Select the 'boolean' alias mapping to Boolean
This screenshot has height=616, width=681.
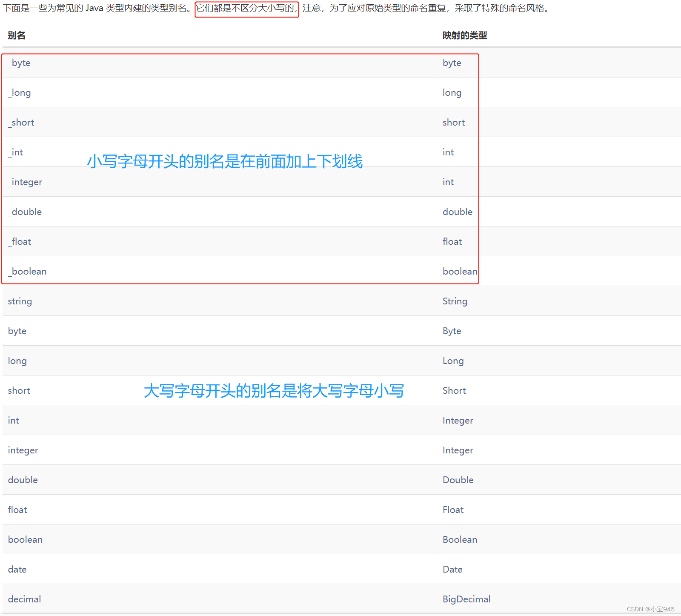25,540
